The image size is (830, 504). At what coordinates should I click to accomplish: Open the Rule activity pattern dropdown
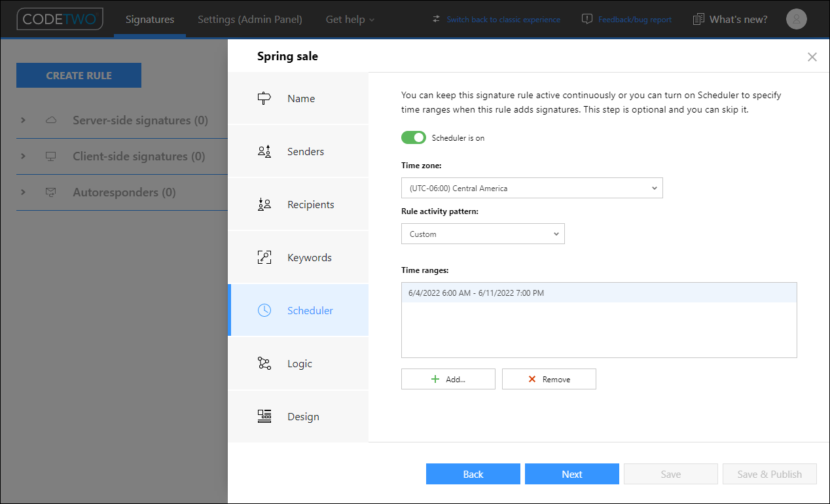(483, 234)
